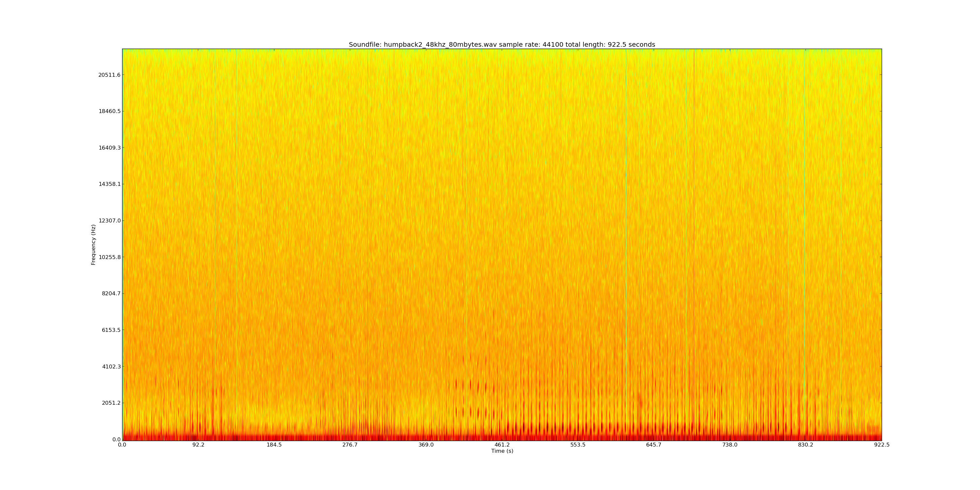Screen dimensions: 980x490
Task: Click the Frequency (Hz) axis label
Action: click(x=93, y=245)
